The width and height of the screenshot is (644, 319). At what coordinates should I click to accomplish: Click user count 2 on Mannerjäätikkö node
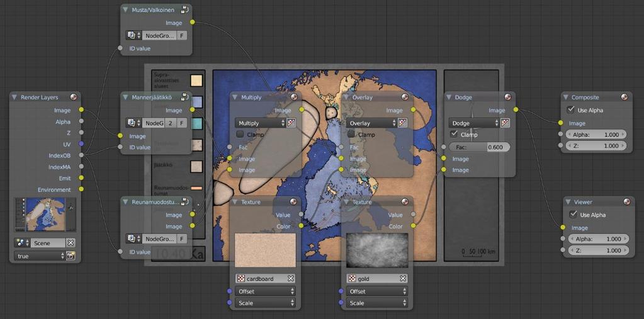171,123
